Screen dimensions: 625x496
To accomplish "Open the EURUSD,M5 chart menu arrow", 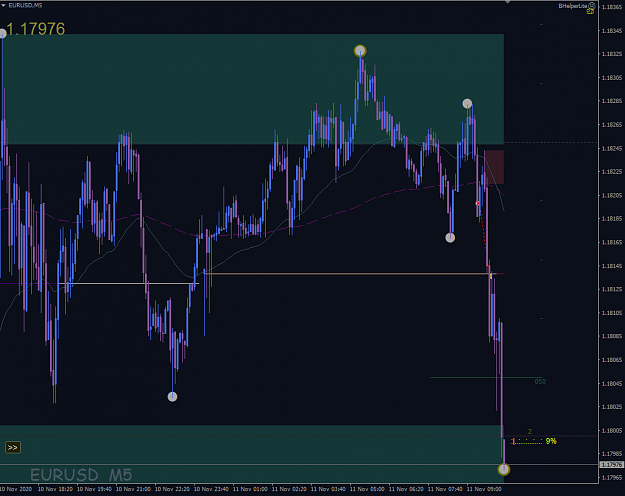I will pos(3,5).
